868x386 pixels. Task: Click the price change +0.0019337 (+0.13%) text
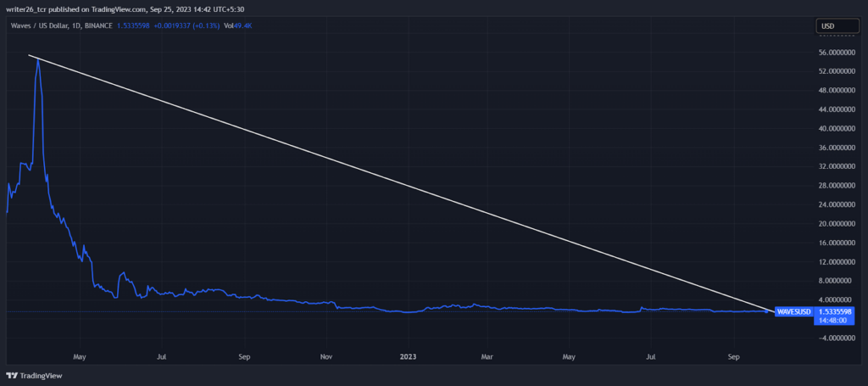(186, 25)
